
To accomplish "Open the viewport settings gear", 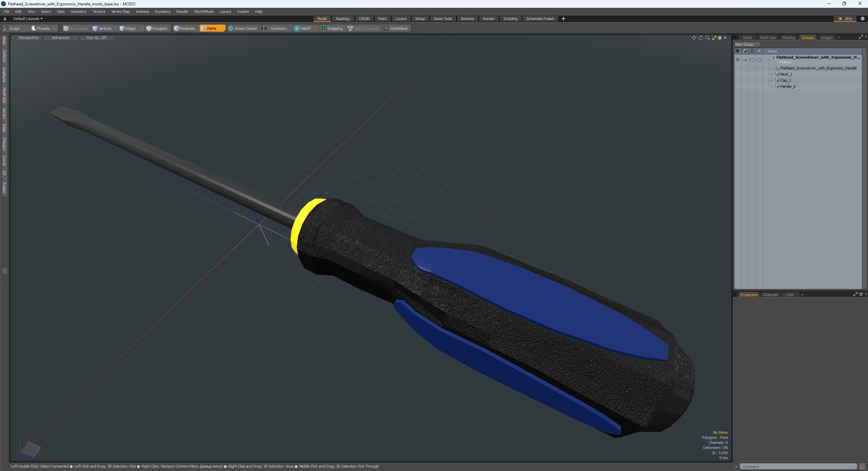I will pyautogui.click(x=720, y=38).
